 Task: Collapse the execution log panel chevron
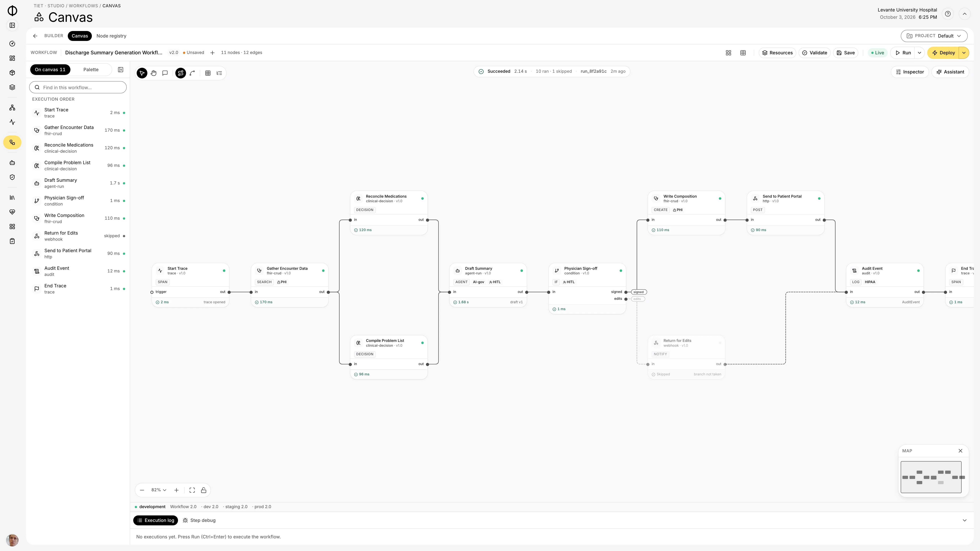(964, 520)
